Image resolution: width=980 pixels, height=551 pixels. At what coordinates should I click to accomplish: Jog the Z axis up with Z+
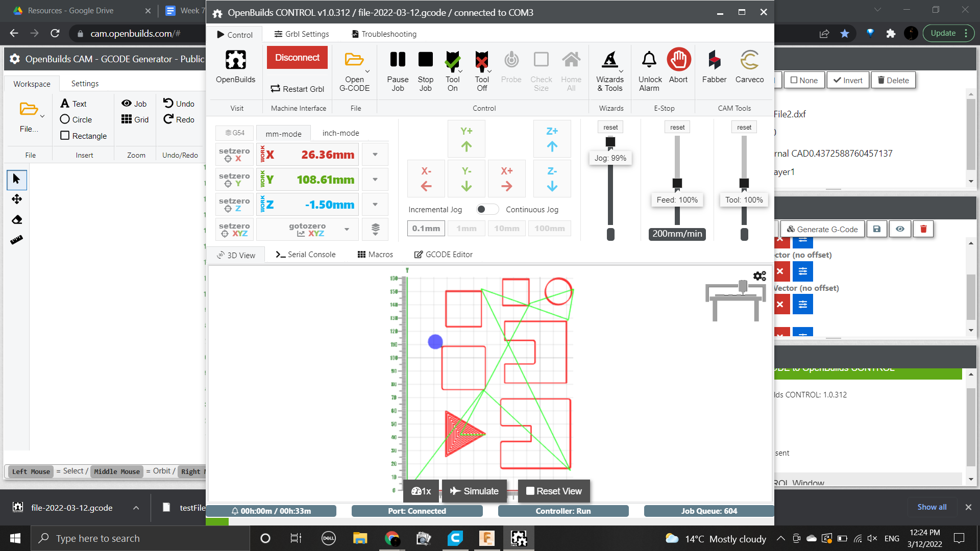pyautogui.click(x=552, y=139)
